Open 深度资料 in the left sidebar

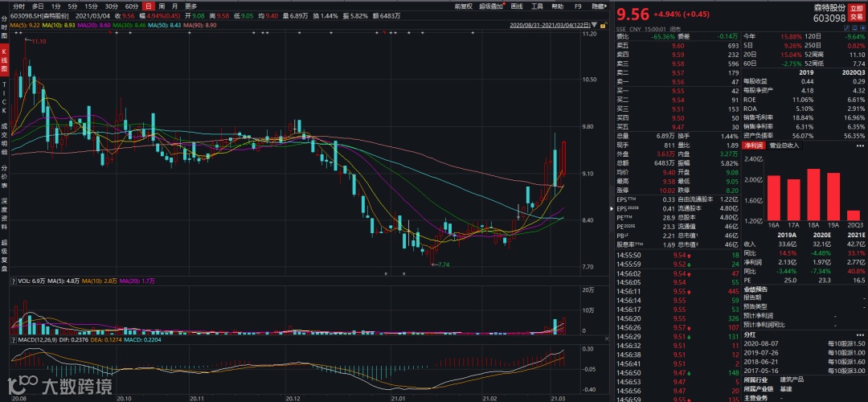5,213
